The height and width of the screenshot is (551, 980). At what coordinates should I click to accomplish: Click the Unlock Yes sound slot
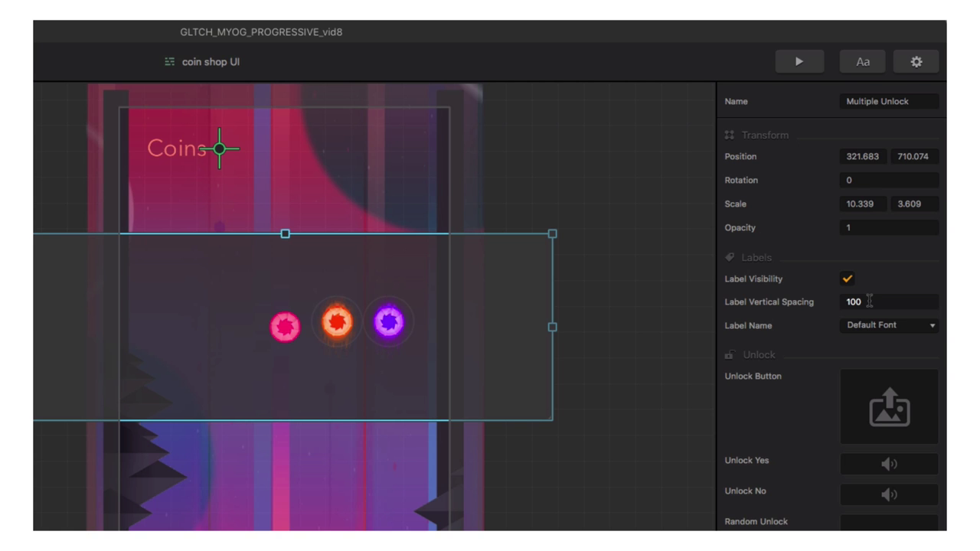click(889, 464)
